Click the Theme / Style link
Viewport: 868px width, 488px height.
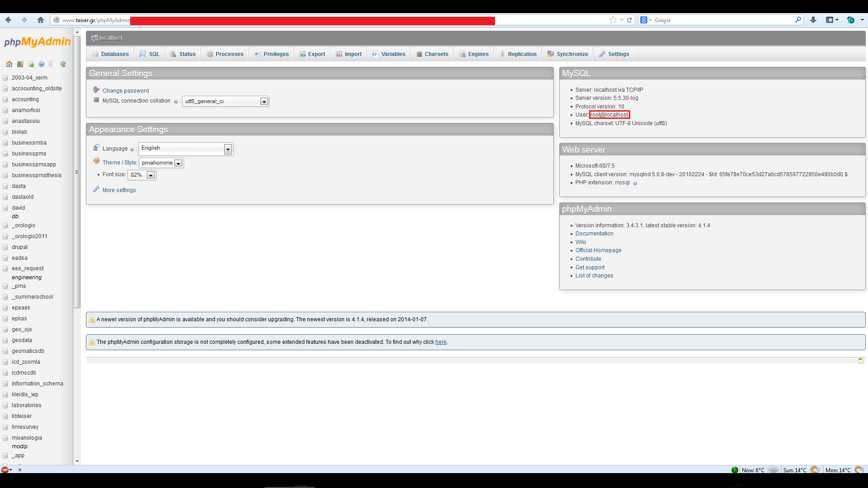[119, 163]
